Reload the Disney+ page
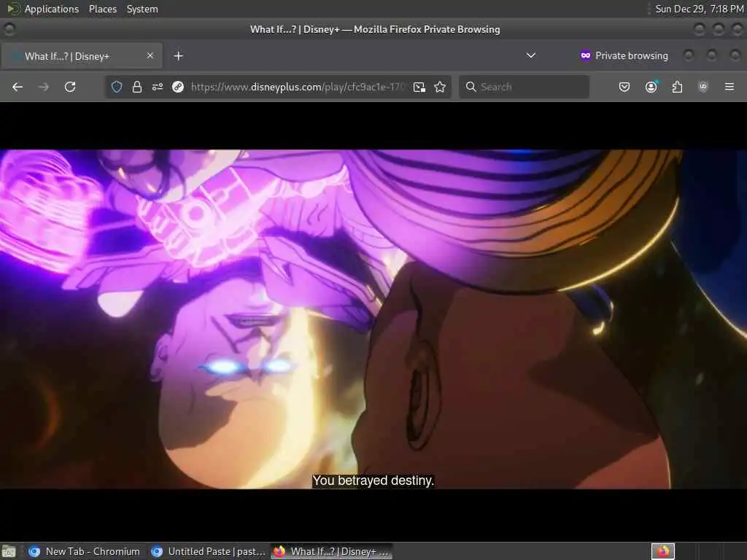The width and height of the screenshot is (747, 560). pyautogui.click(x=70, y=87)
